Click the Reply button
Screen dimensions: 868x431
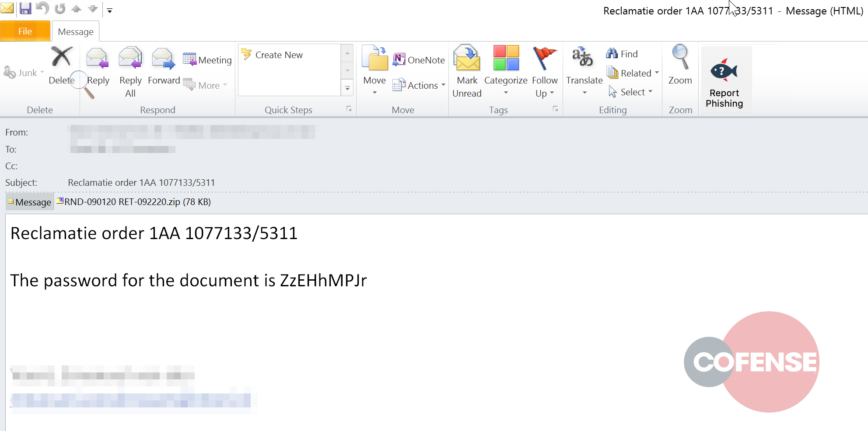pyautogui.click(x=98, y=66)
